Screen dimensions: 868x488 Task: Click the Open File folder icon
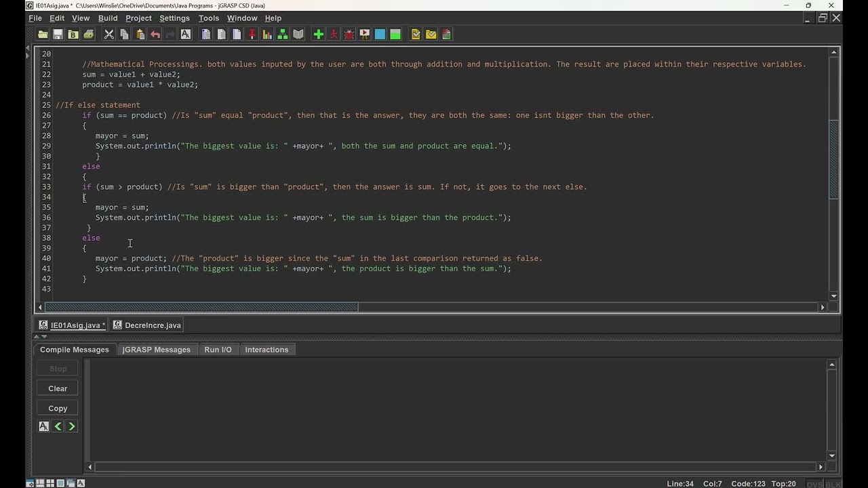point(43,35)
